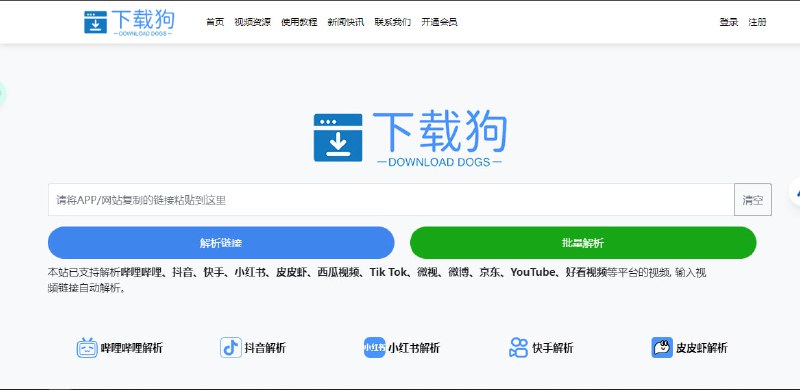
Task: Click the 快手 icon
Action: (x=518, y=348)
